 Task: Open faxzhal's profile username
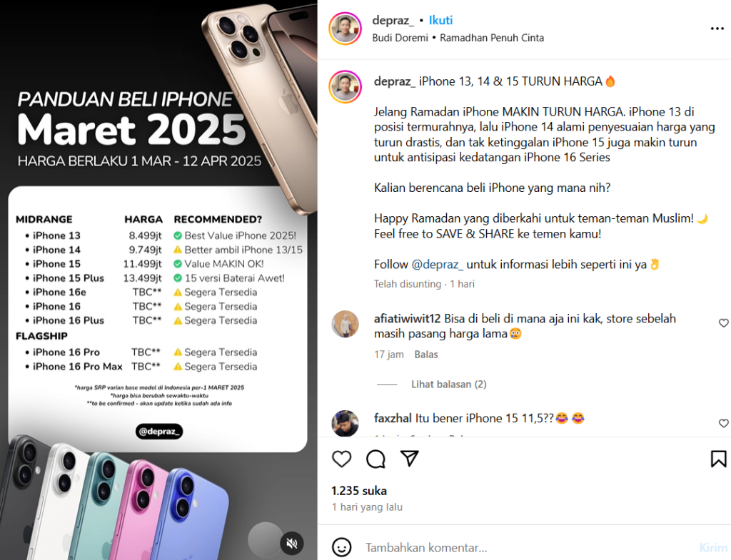click(x=393, y=418)
